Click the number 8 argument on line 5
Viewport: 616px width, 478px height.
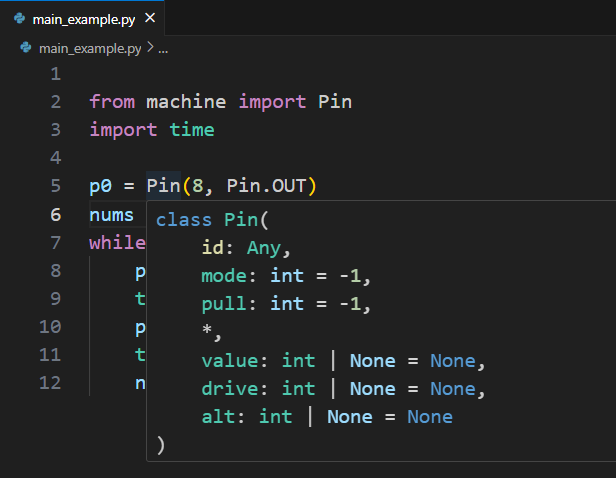tap(198, 186)
